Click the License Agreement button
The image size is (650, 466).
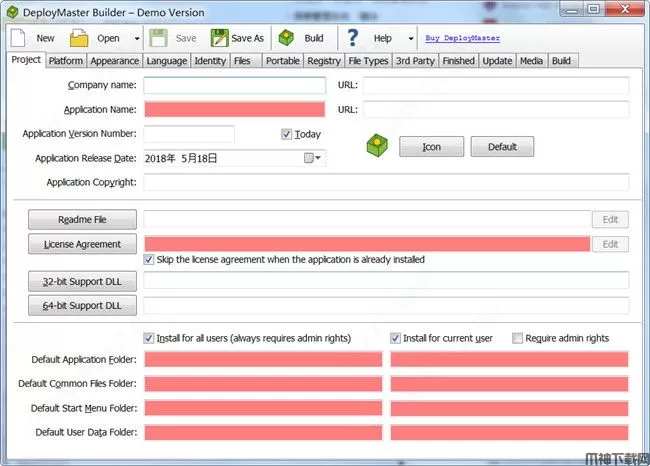82,244
